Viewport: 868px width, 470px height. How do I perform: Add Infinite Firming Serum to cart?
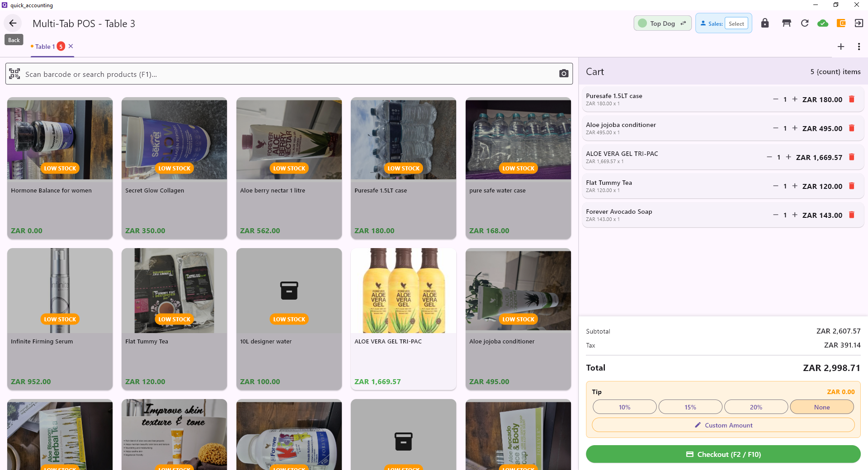coord(60,319)
